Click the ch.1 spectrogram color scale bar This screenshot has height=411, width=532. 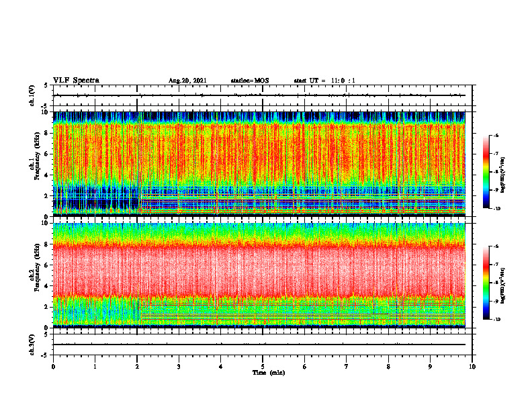tap(486, 172)
